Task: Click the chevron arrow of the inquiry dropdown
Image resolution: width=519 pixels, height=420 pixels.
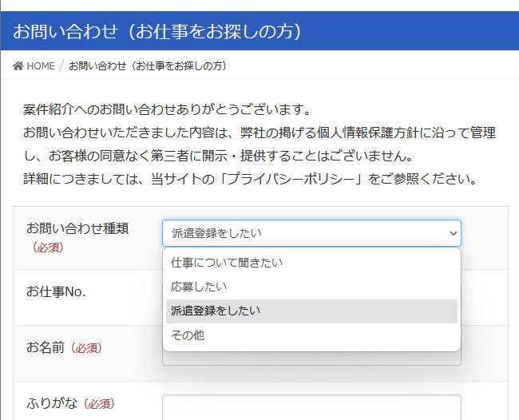Action: click(454, 233)
